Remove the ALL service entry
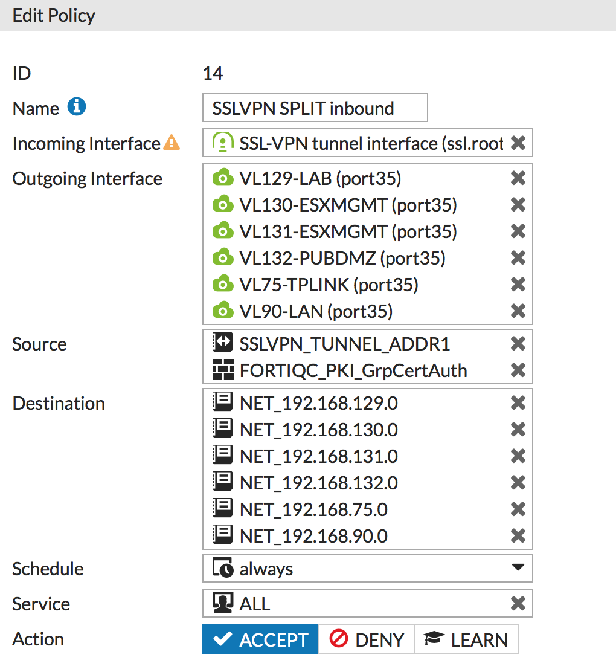Image resolution: width=616 pixels, height=672 pixels. point(518,603)
